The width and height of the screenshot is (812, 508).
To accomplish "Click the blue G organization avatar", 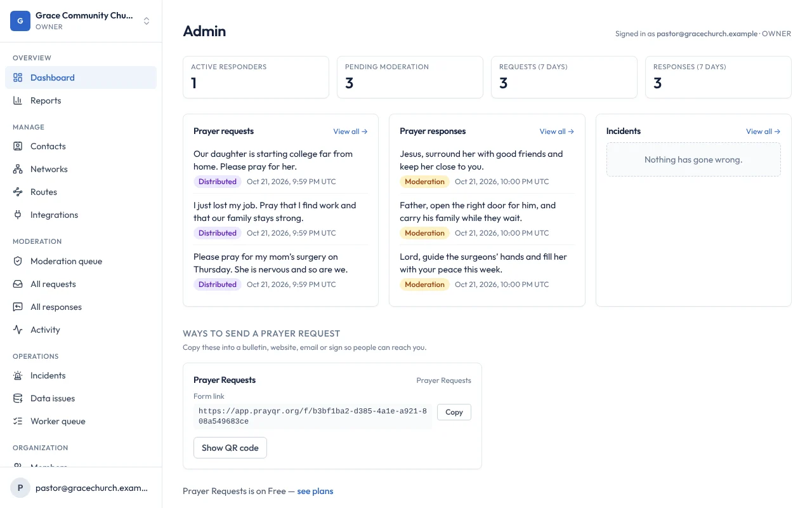I will coord(20,21).
